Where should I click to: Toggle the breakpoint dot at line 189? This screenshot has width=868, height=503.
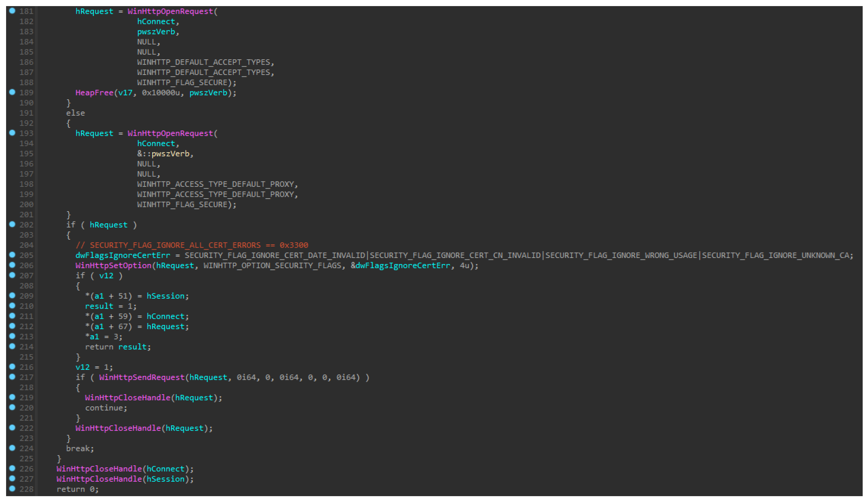[x=12, y=92]
